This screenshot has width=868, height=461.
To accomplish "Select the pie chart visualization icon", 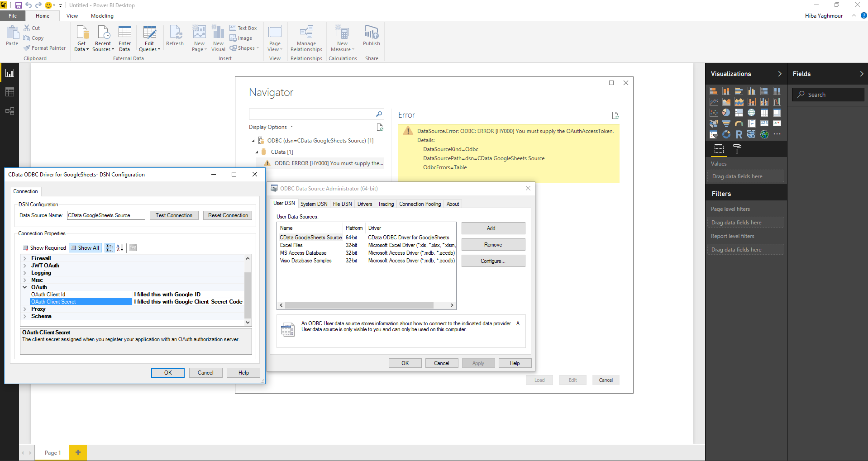I will coord(726,113).
